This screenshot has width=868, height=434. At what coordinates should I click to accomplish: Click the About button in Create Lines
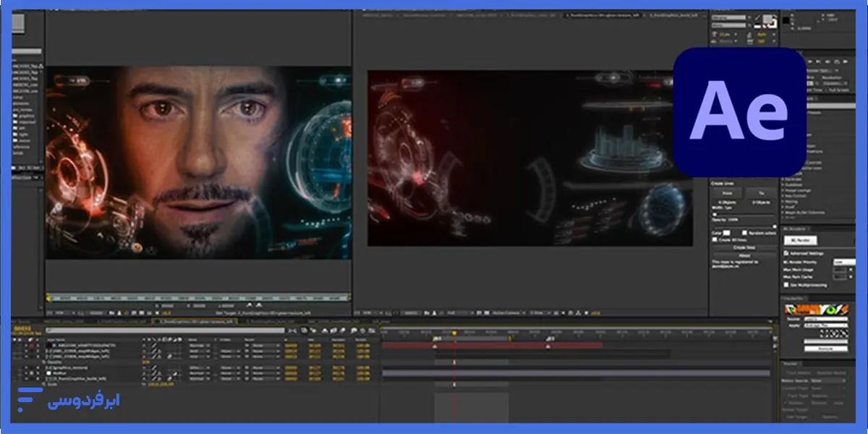tap(744, 255)
